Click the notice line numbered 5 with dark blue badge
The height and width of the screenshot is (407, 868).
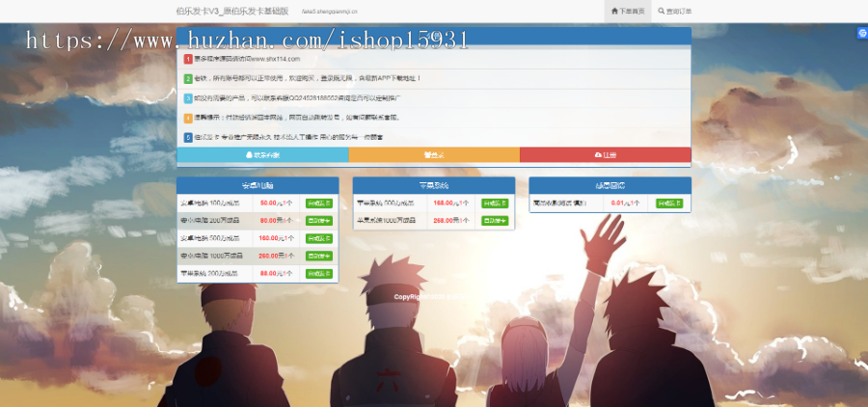[434, 137]
